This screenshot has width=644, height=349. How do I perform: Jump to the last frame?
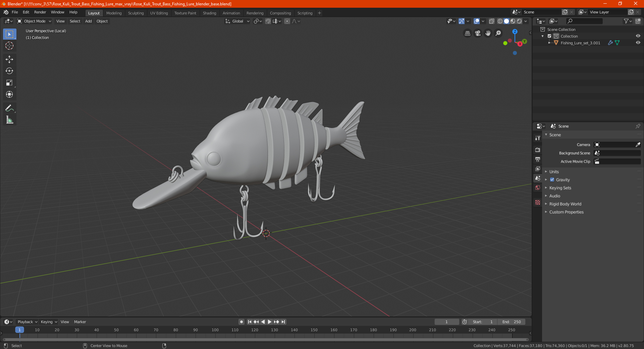pyautogui.click(x=283, y=322)
